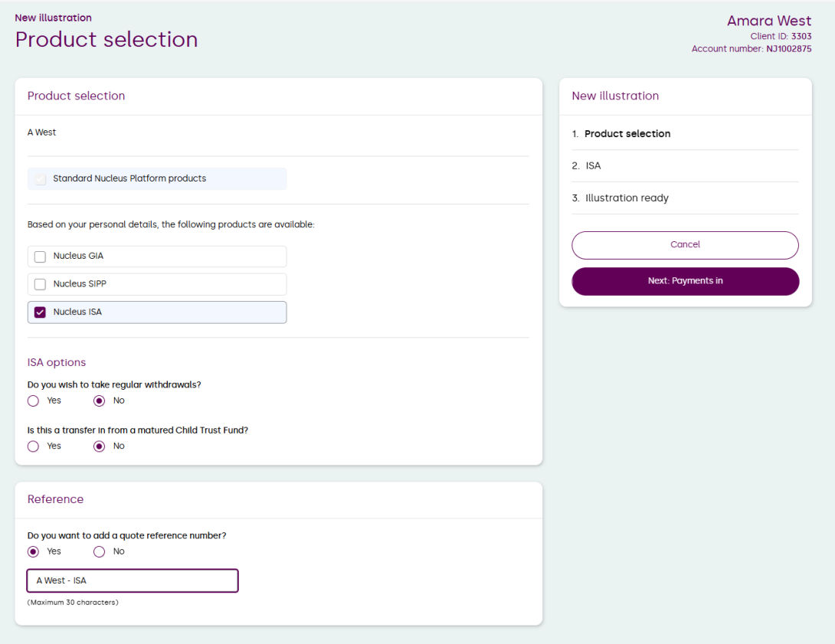Click the Standard Nucleus Platform products checkbox
This screenshot has height=644, width=835.
[41, 179]
